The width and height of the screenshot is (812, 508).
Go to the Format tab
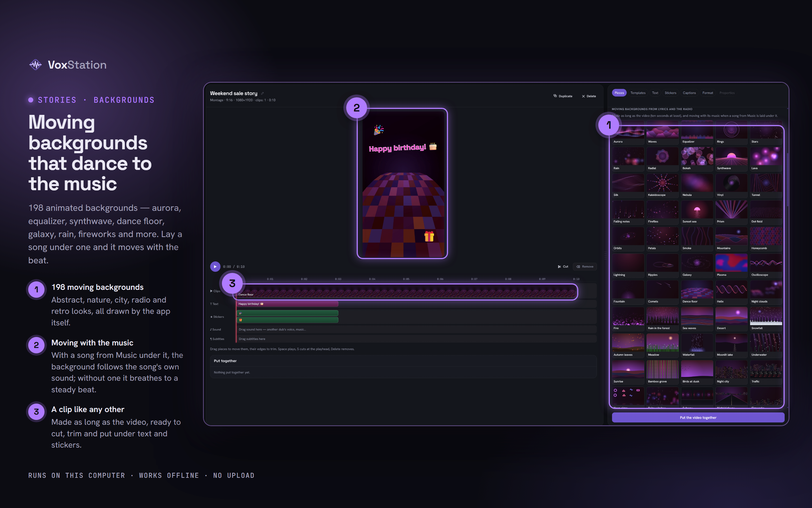point(708,93)
